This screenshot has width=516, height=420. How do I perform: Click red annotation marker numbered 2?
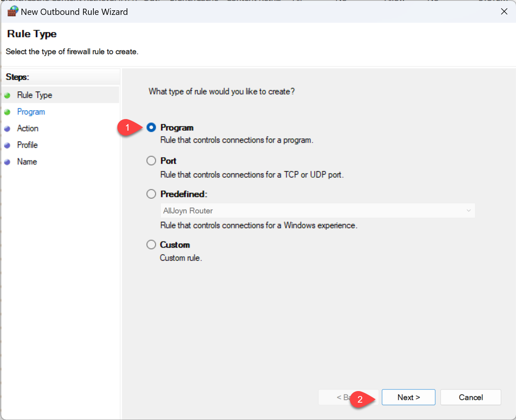pyautogui.click(x=360, y=399)
